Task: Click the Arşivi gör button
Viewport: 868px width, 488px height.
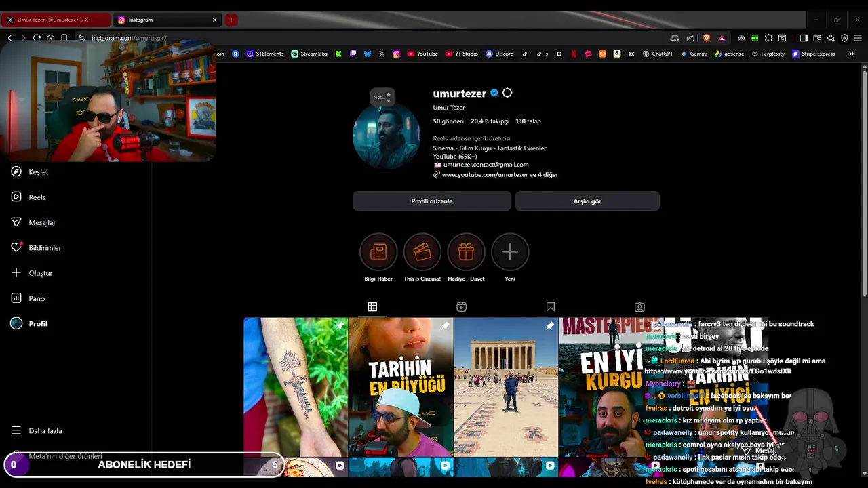Action: (x=587, y=201)
